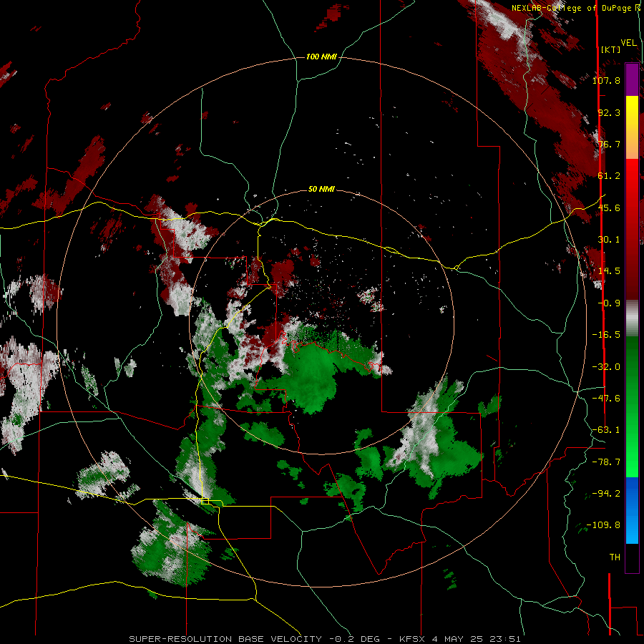This screenshot has height=644, width=644.
Task: Select the -109.8 value on velocity scale
Action: point(604,525)
